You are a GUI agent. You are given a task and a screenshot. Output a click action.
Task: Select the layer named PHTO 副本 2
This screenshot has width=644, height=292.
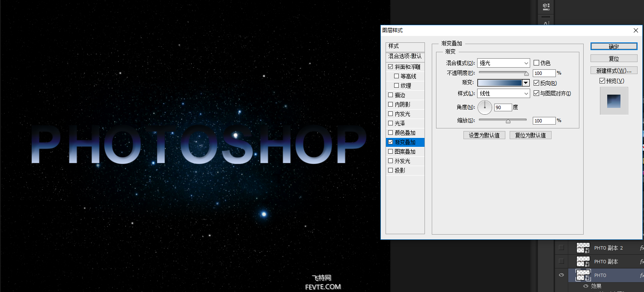click(608, 248)
